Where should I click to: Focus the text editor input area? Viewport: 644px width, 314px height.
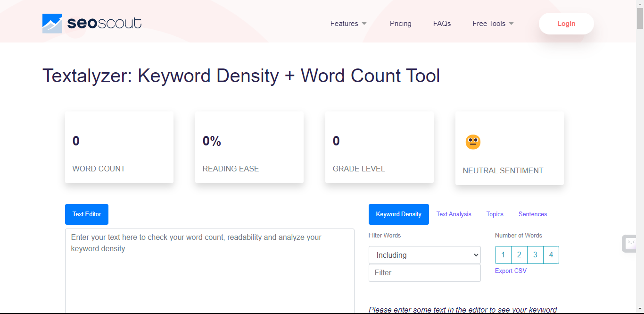pyautogui.click(x=210, y=271)
